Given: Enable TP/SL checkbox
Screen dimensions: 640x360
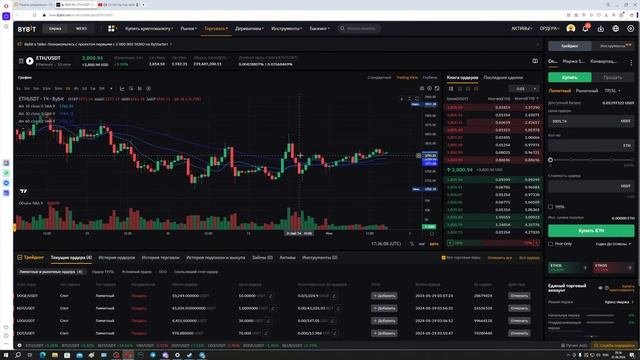Looking at the screenshot, I should (x=551, y=207).
